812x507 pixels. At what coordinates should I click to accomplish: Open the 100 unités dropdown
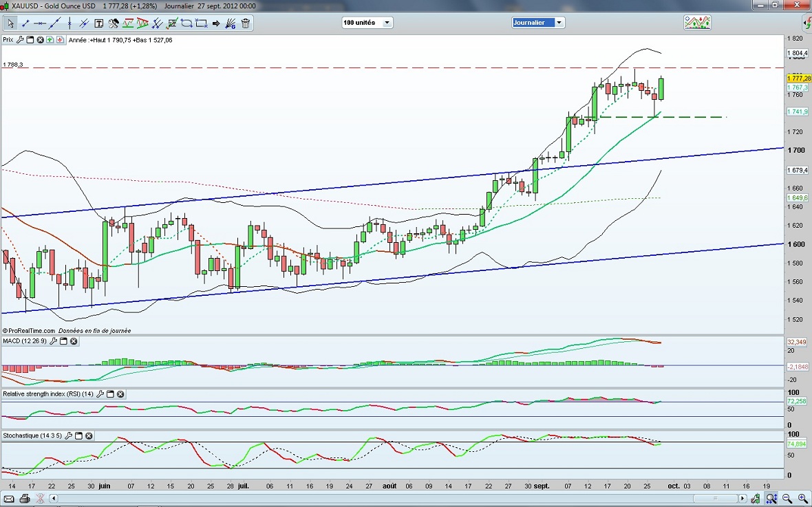[x=367, y=23]
